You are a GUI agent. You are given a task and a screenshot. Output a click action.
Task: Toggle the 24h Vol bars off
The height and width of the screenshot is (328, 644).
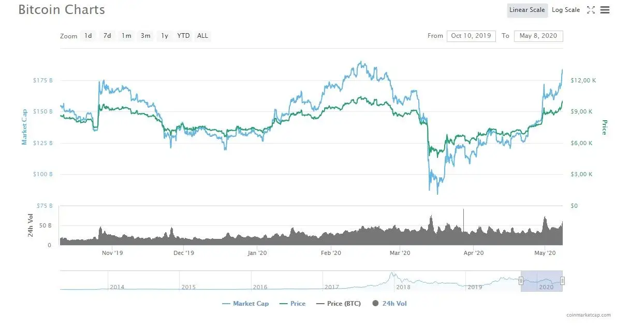389,303
